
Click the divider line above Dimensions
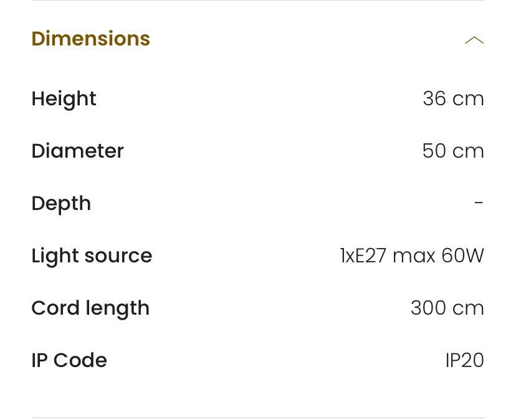point(258,1)
